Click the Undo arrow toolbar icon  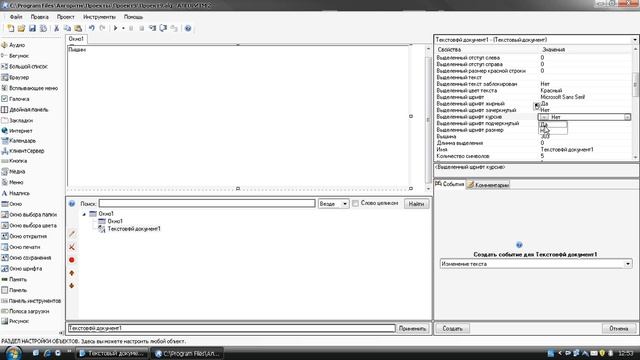pyautogui.click(x=91, y=28)
